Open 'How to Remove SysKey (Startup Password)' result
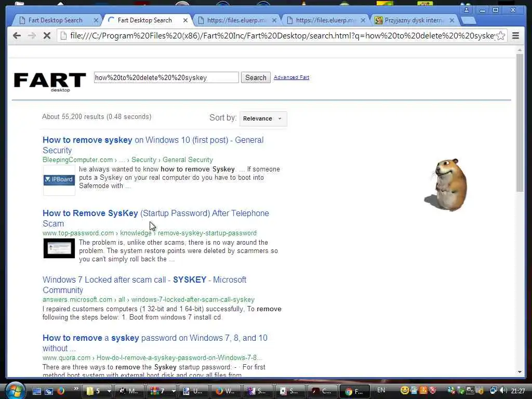The image size is (532, 399). (x=156, y=218)
